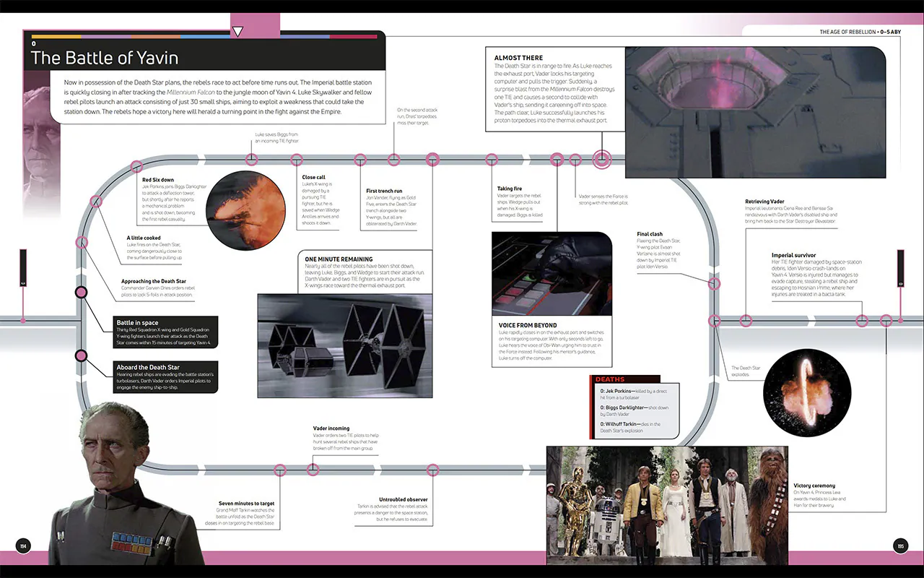Select 'On the second attack run' caption
The height and width of the screenshot is (578, 924).
click(417, 116)
